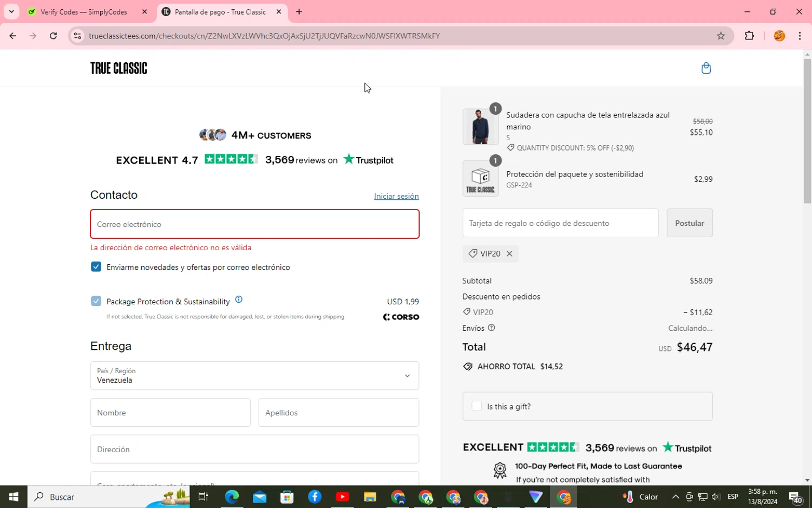
Task: Close the Verify Codes tab
Action: 145,12
